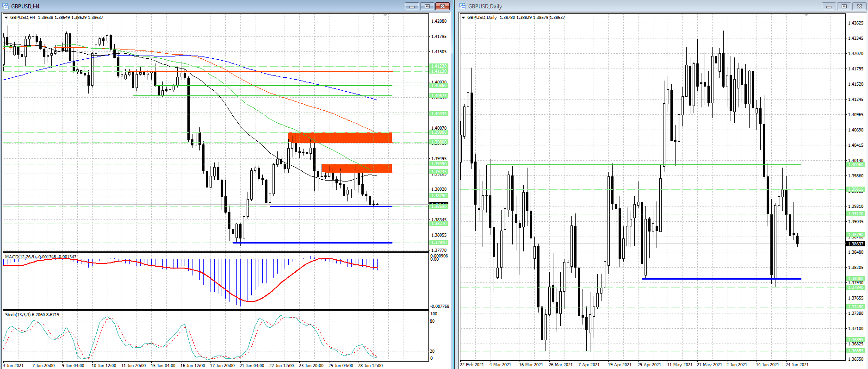868x369 pixels.
Task: Minimize the GBPUSD,Daily chart window
Action: tap(828, 6)
